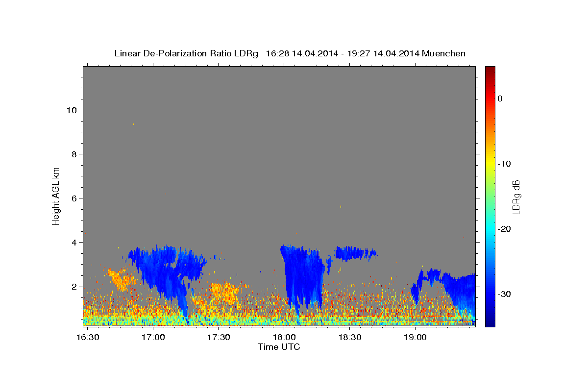
Task: Click the height tick label 10
Action: click(x=72, y=110)
